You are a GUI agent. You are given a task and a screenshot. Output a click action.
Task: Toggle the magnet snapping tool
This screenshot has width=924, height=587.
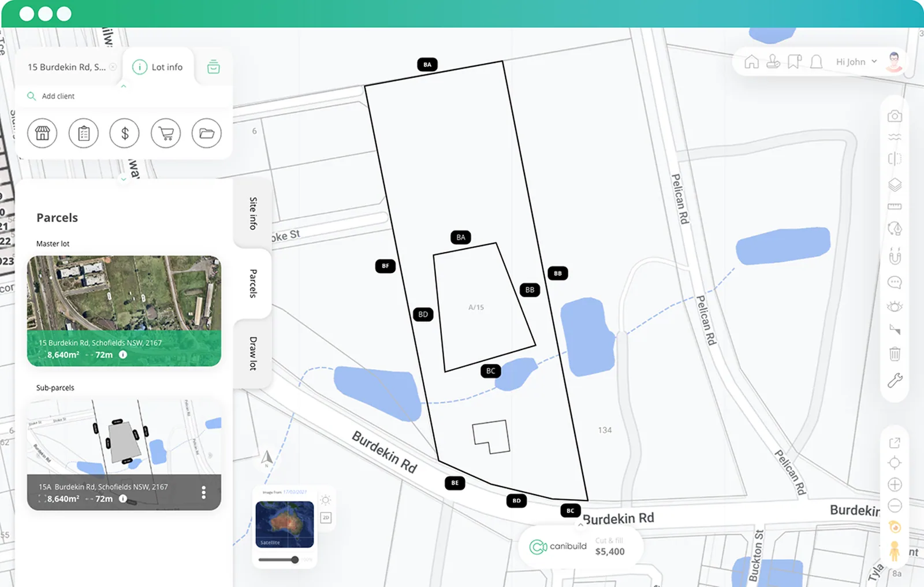pos(895,256)
